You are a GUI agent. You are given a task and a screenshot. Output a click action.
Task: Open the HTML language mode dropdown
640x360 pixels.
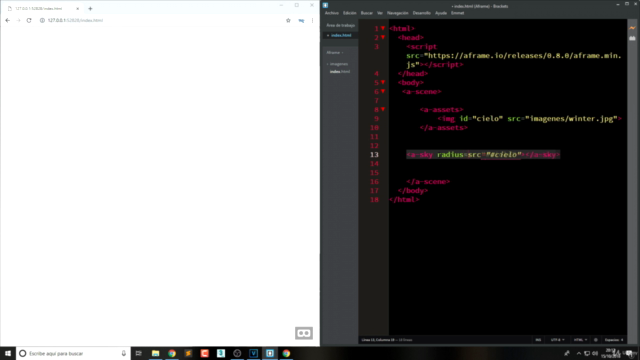tap(580, 340)
